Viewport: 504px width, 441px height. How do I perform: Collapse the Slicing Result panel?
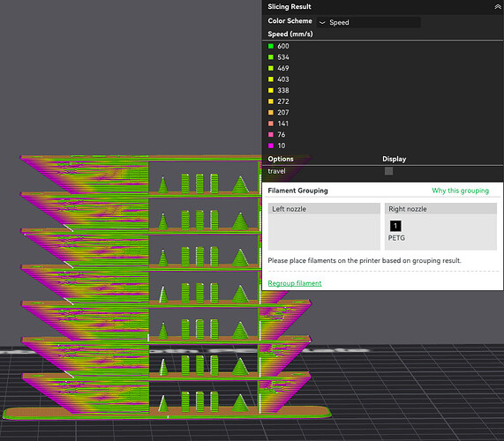[x=497, y=7]
